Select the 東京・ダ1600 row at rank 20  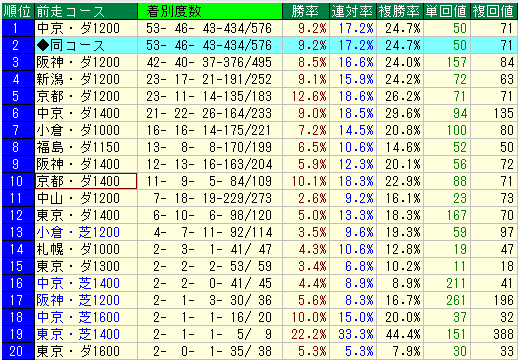(x=259, y=351)
